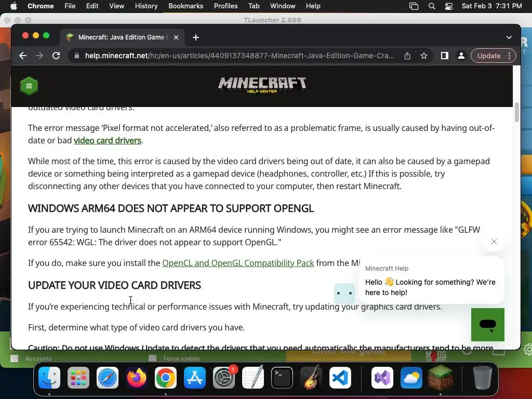Image resolution: width=532 pixels, height=399 pixels.
Task: Click the heading "WINDOWS ARM64 DOES NOT APPEAR TO SUPPORT OPENGL"
Action: (x=170, y=208)
